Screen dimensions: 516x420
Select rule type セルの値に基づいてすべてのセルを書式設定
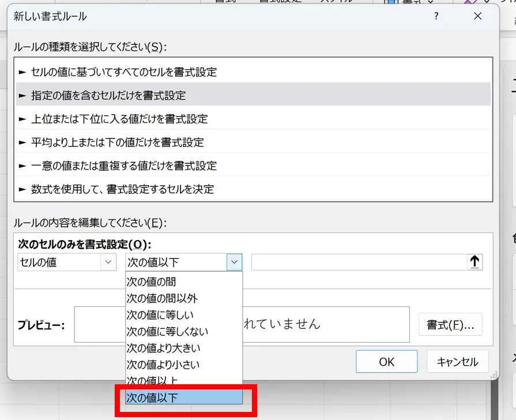[x=124, y=72]
